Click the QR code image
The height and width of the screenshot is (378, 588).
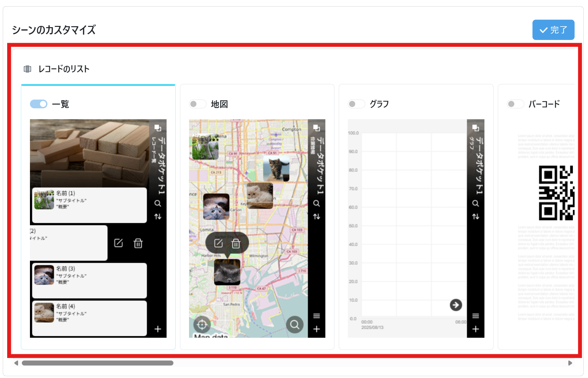[556, 193]
